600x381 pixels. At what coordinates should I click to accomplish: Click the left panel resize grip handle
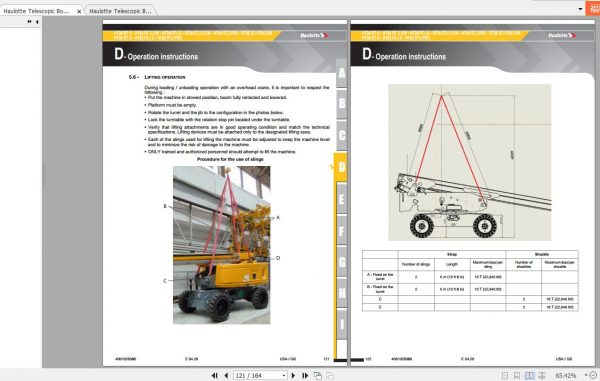coord(44,175)
